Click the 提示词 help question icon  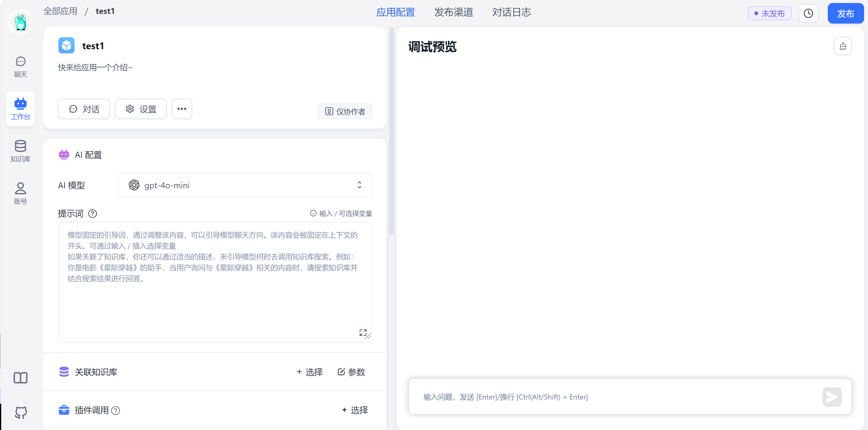tap(92, 213)
